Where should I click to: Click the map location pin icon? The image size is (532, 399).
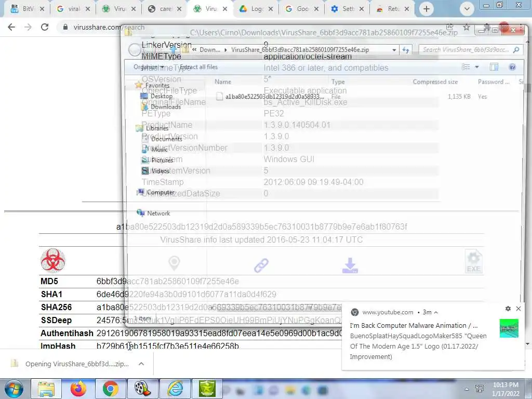coord(174,263)
